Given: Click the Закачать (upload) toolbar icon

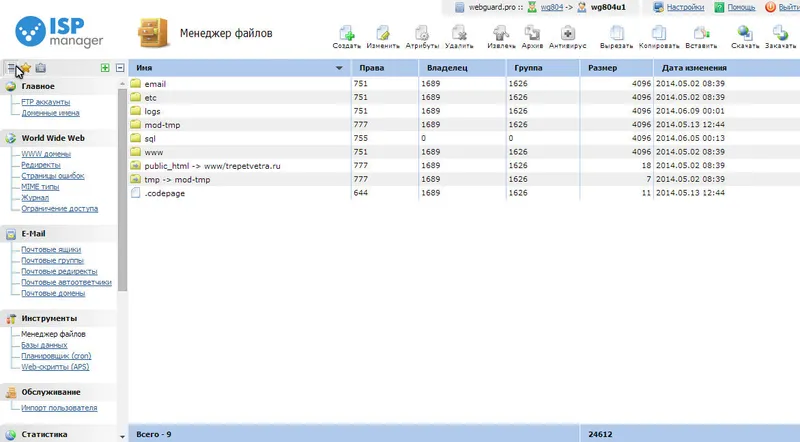Looking at the screenshot, I should [780, 34].
